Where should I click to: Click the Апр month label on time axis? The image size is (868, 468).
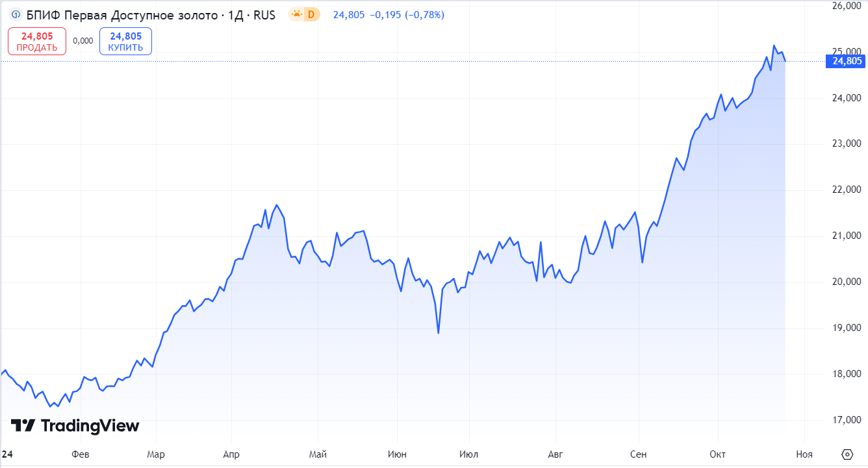231,454
